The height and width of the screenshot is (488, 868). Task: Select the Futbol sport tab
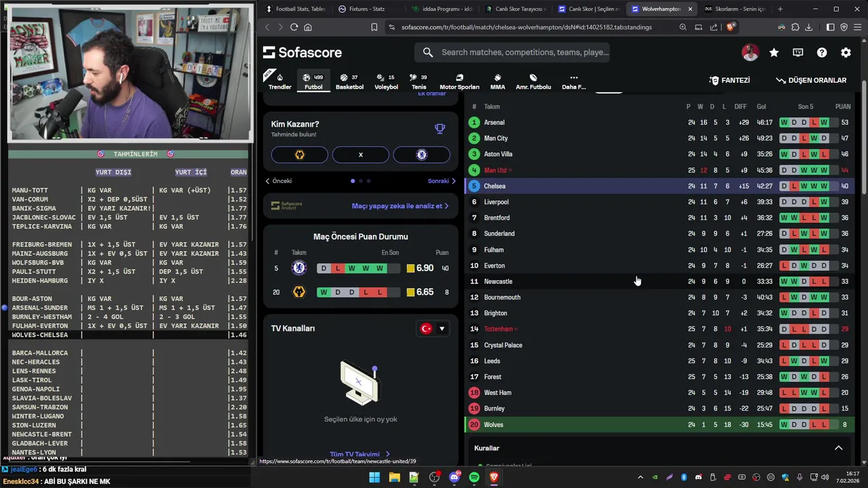pyautogui.click(x=313, y=81)
